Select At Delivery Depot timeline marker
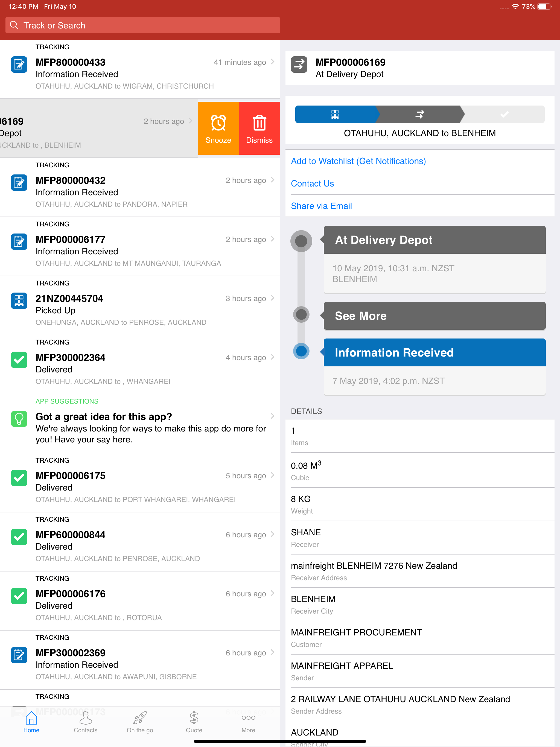The image size is (560, 747). tap(301, 241)
